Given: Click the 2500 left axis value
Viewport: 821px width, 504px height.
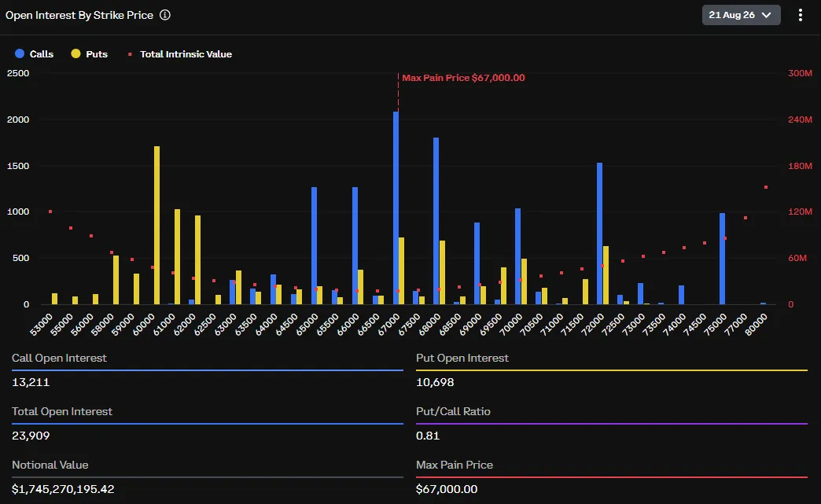Looking at the screenshot, I should click(x=18, y=73).
